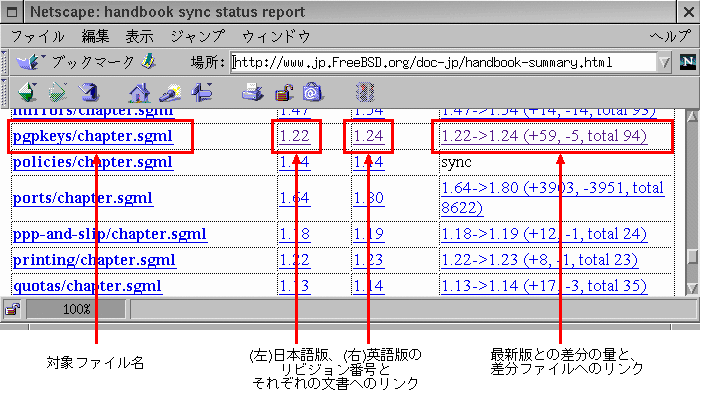Open diff link 1.22->1.24 for pgpkeys

pyautogui.click(x=544, y=136)
